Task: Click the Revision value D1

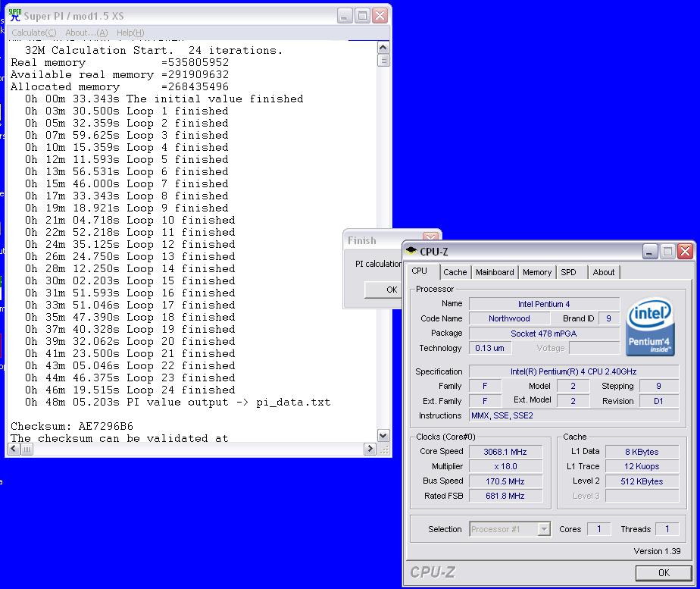Action: tap(659, 401)
